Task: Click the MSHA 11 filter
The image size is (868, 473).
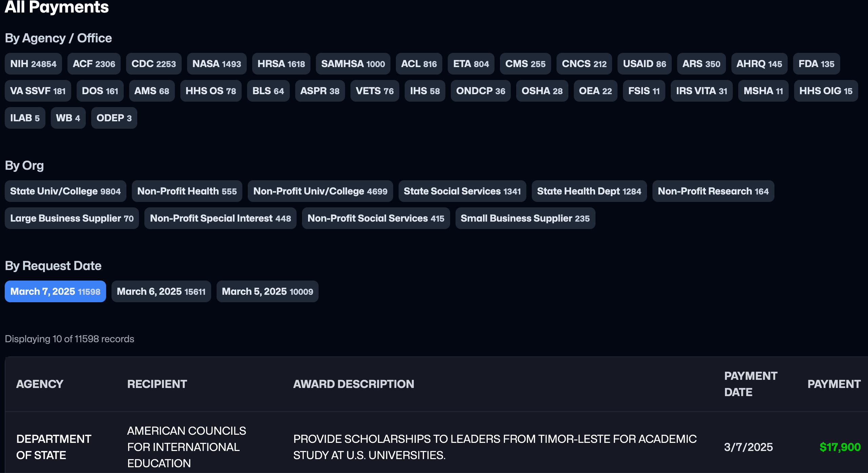Action: [x=763, y=91]
